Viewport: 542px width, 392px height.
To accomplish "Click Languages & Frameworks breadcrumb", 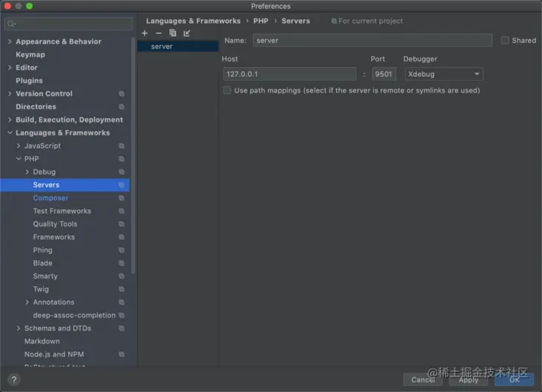I will tap(193, 21).
